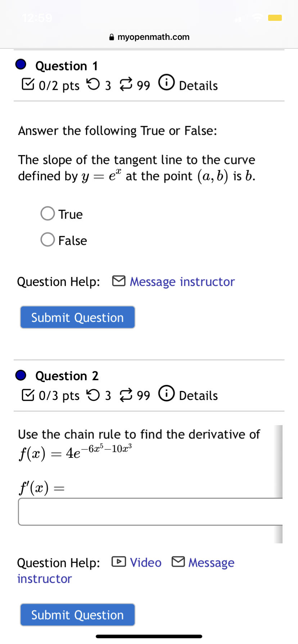Click the video play icon in Question 2 help
The width and height of the screenshot is (298, 644).
pos(119,562)
